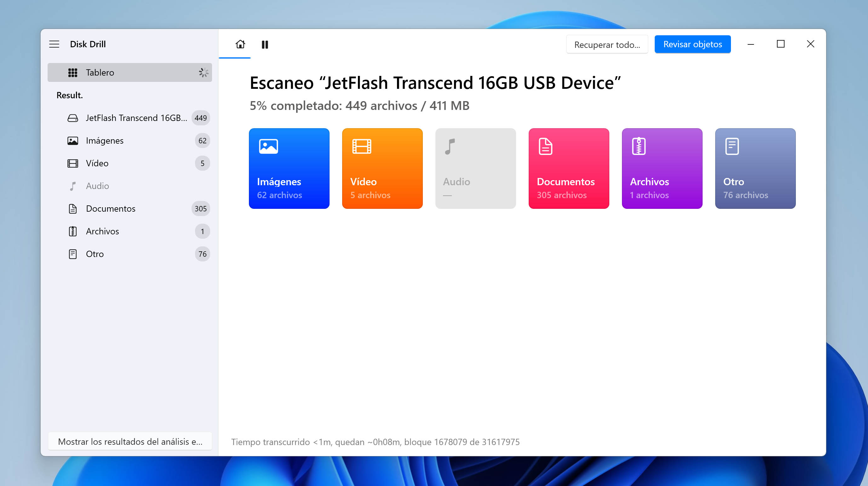Click the drive icon for JetFlash Transcend
Screen dimensions: 868x486
click(73, 118)
